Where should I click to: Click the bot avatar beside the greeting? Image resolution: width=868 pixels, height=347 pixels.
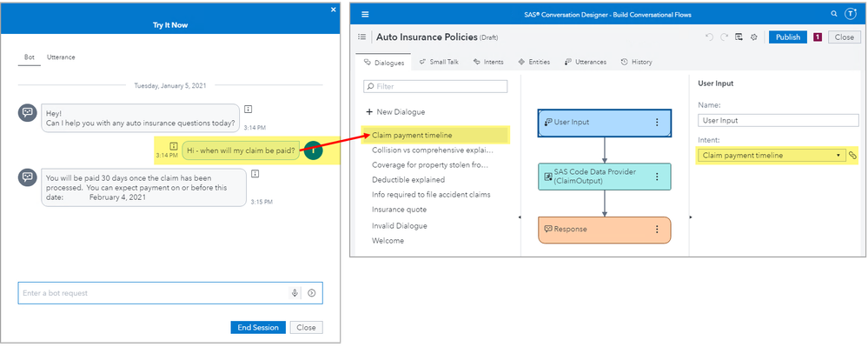(27, 113)
